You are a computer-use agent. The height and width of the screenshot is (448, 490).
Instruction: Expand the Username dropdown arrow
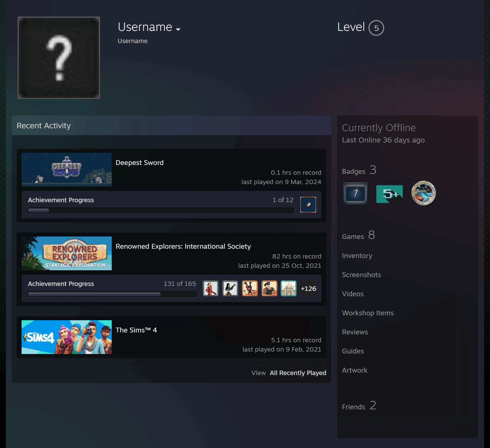tap(178, 29)
